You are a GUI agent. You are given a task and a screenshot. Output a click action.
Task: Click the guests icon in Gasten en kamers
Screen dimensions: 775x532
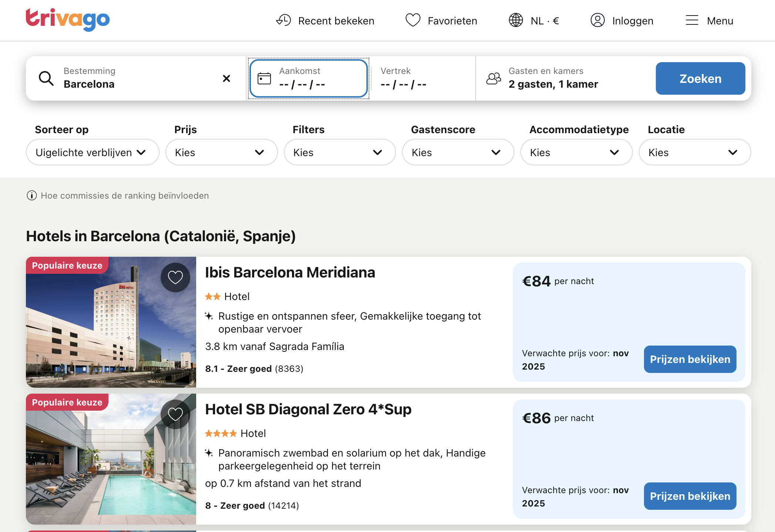tap(494, 78)
